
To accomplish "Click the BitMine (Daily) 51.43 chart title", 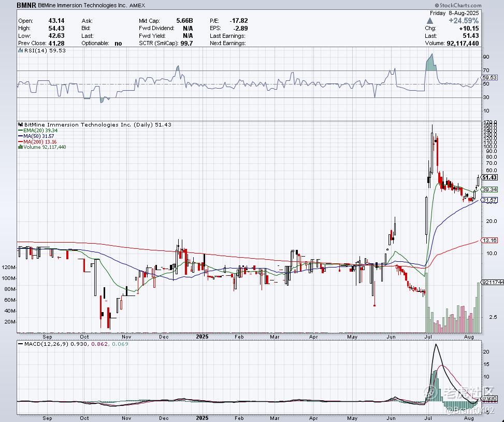I will (98, 125).
